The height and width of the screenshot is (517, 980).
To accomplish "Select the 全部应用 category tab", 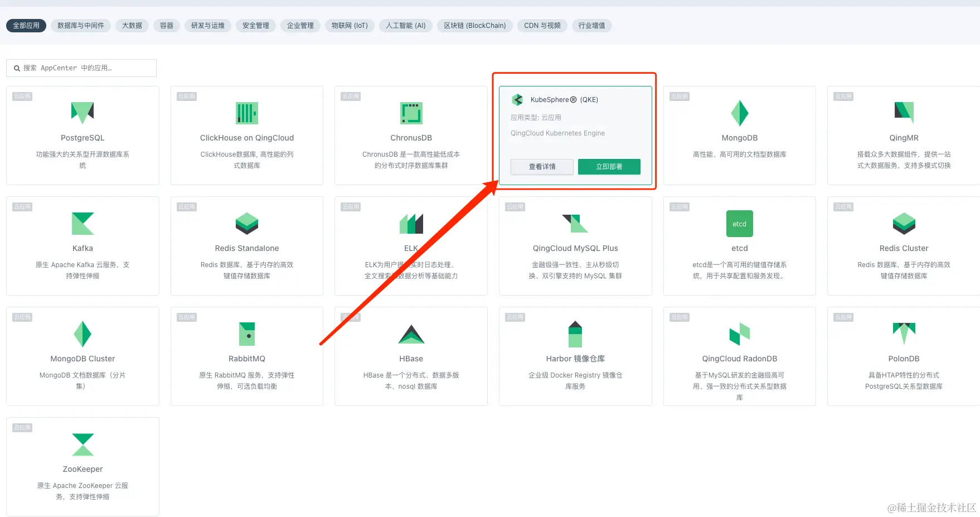I will tap(26, 26).
